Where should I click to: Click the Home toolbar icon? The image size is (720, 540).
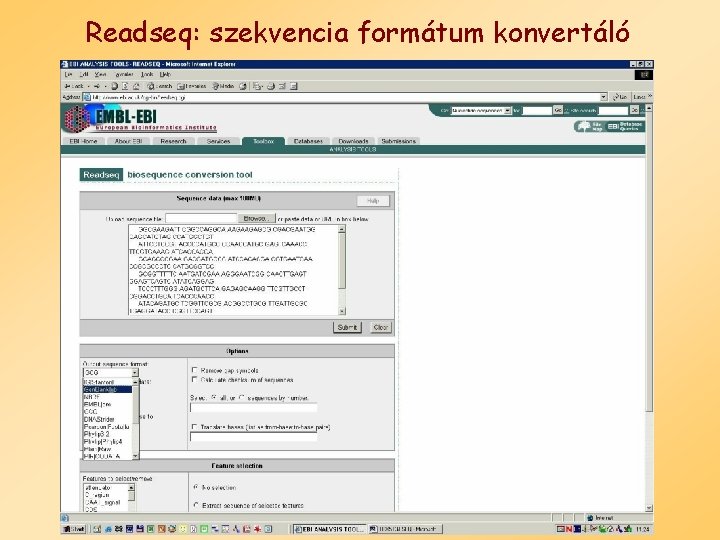(136, 86)
